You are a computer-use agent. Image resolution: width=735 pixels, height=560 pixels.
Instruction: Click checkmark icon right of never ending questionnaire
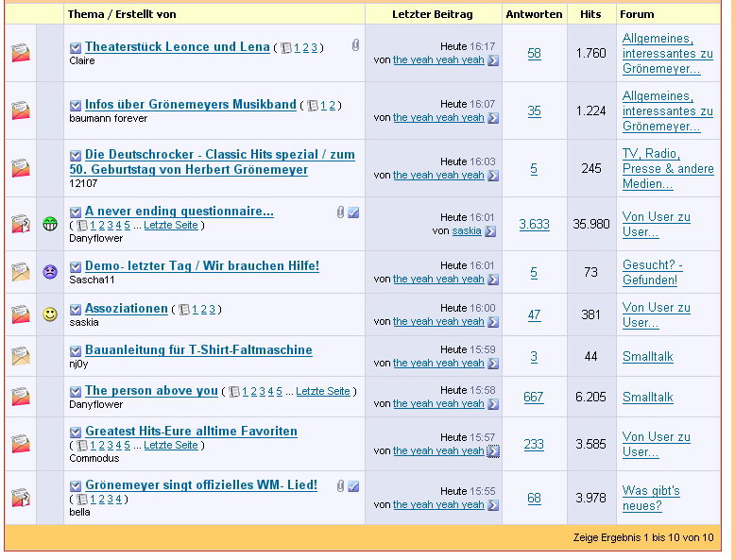(353, 212)
